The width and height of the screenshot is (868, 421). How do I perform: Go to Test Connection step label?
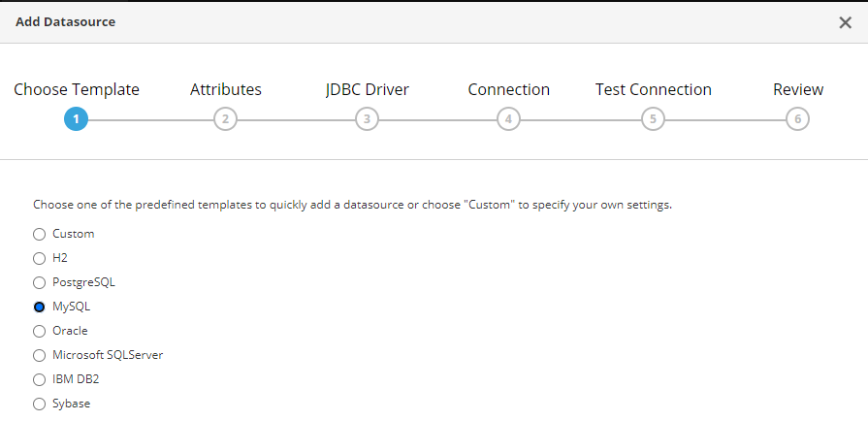point(653,90)
